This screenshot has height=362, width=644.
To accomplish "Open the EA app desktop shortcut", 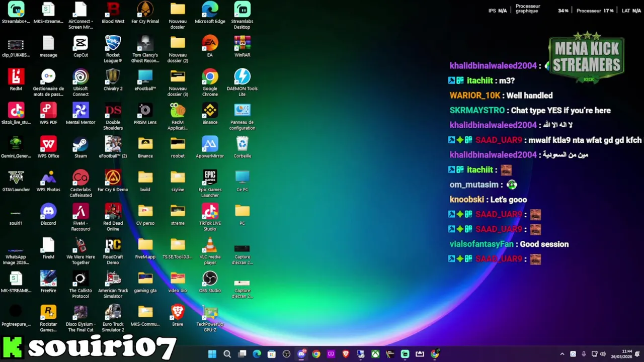I will pos(210,46).
